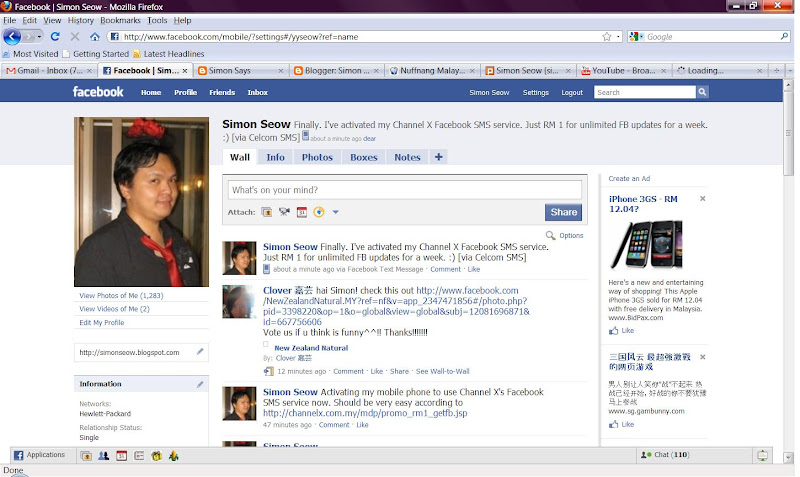Open the File menu
This screenshot has height=477, width=800.
[10, 20]
